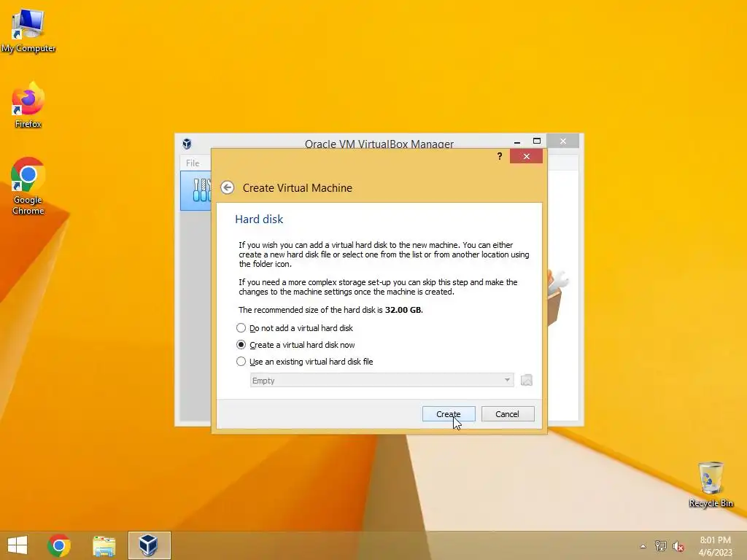Select Use an existing virtual hard disk file

click(x=304, y=362)
